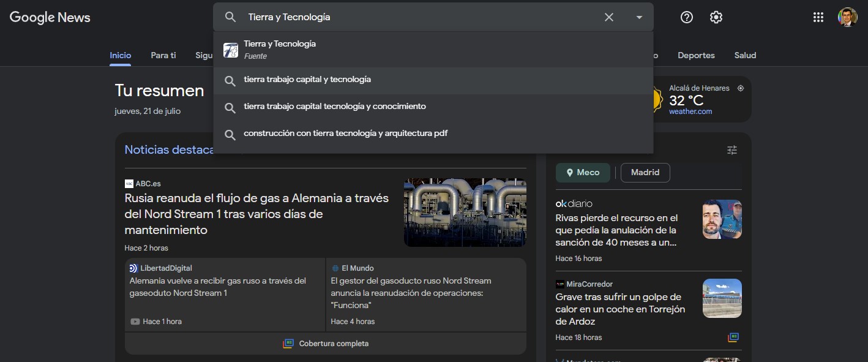This screenshot has width=868, height=362.
Task: Click the 'Hace 16 horas' timestamp
Action: pos(578,258)
